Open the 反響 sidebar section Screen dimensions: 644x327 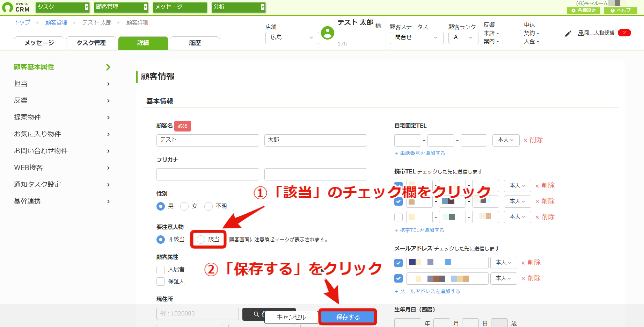pos(62,101)
